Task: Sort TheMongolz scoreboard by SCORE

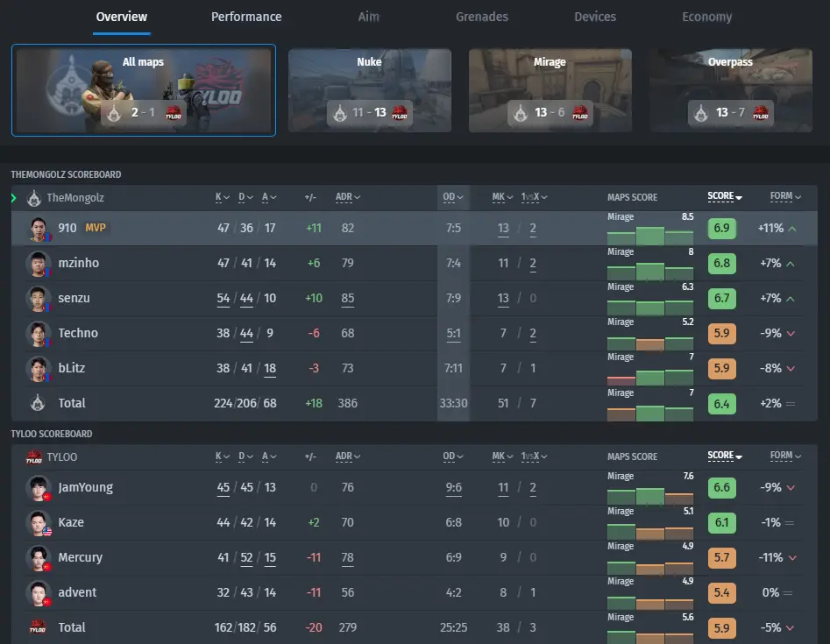Action: click(x=725, y=196)
